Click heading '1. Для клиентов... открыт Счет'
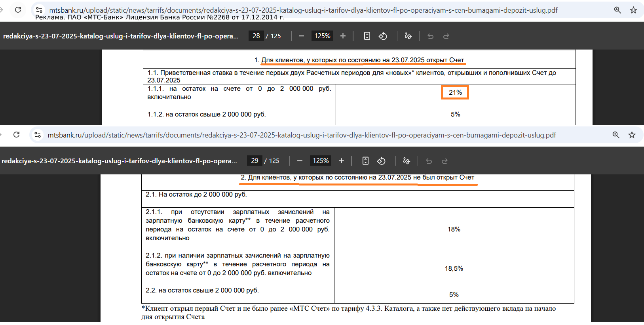644x325 pixels. point(359,60)
